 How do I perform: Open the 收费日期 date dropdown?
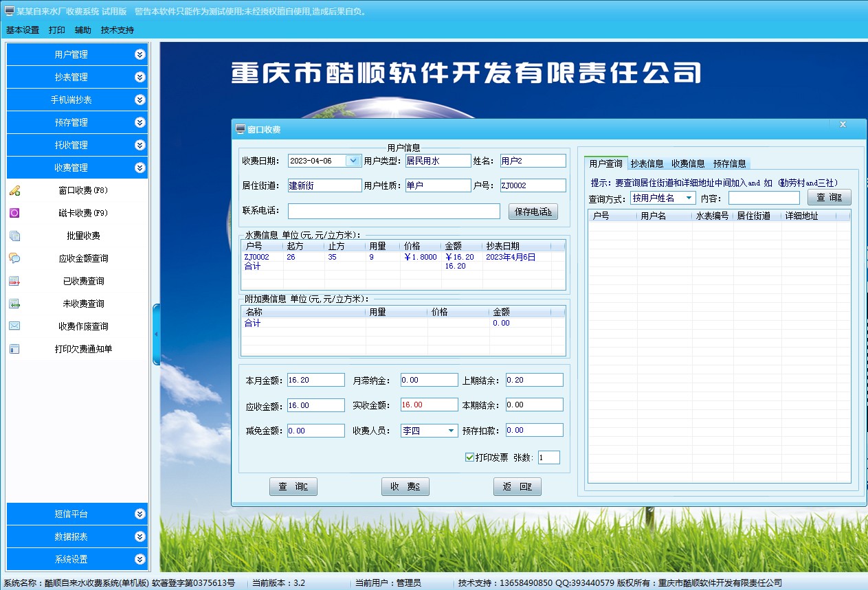point(353,161)
